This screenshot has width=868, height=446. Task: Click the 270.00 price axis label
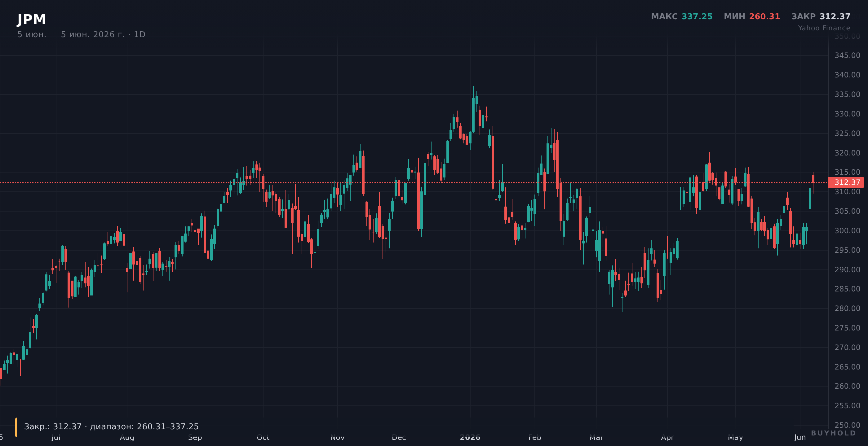point(847,348)
